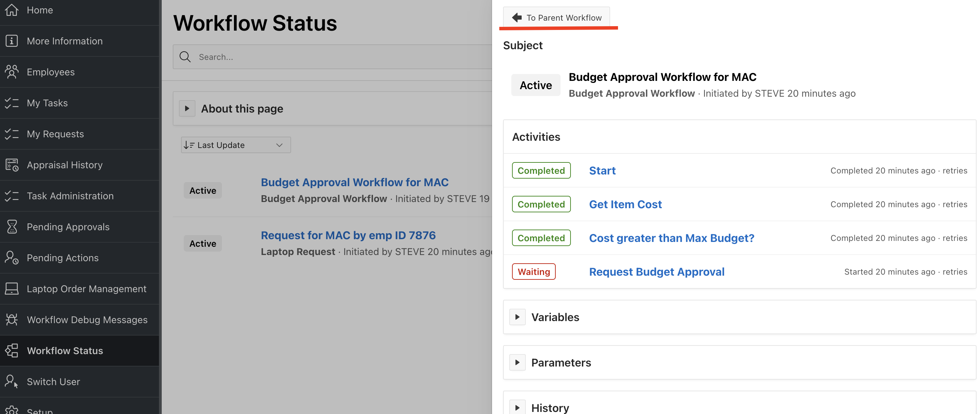Open the Get Item Cost activity link
This screenshot has height=414, width=980.
[626, 204]
